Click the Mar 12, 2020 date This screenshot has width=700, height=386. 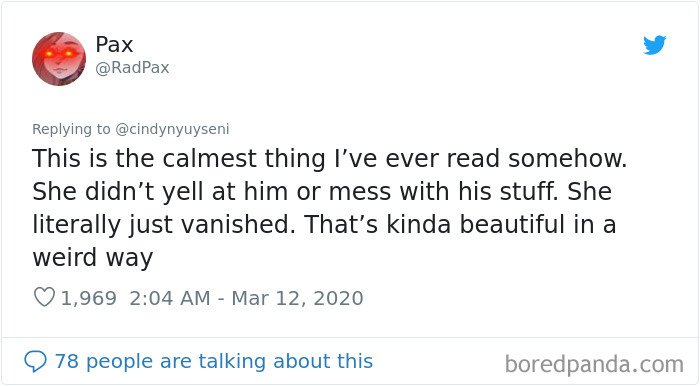tap(297, 298)
